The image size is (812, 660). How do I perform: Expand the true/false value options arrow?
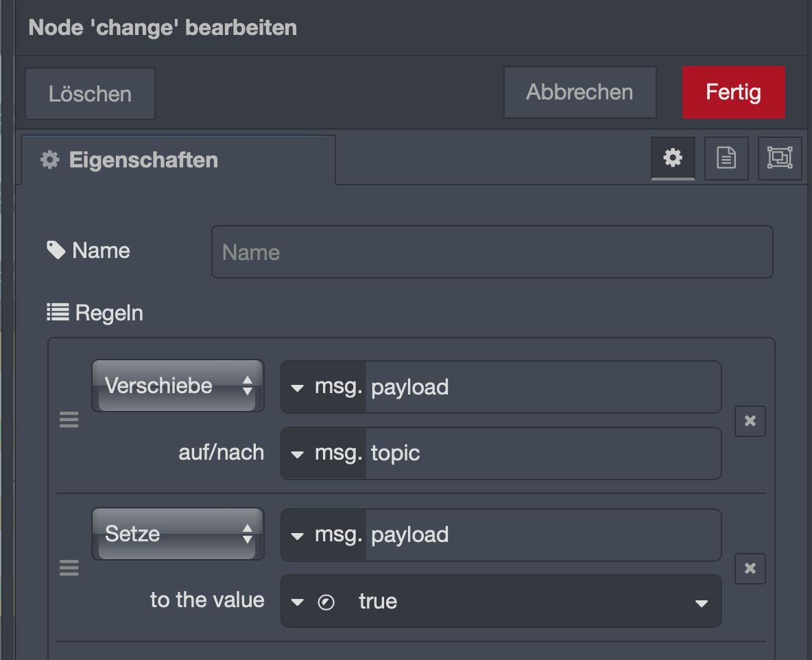pos(702,603)
